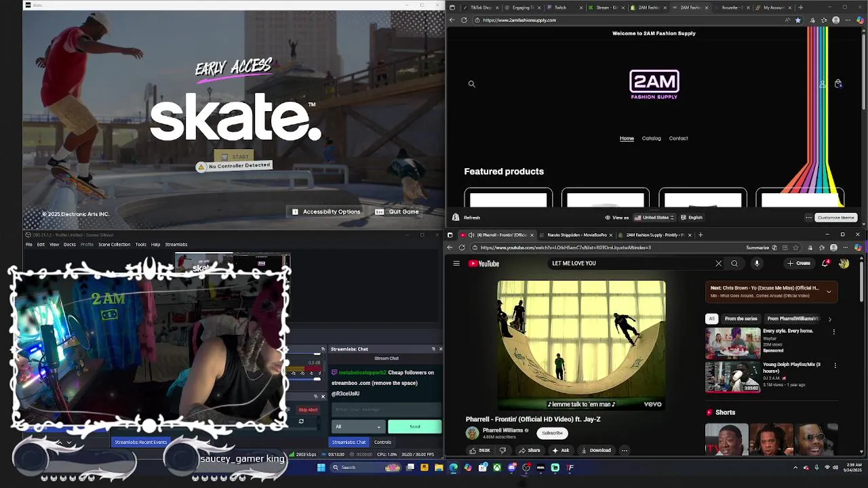Click Accessibility Options in skate game

326,212
